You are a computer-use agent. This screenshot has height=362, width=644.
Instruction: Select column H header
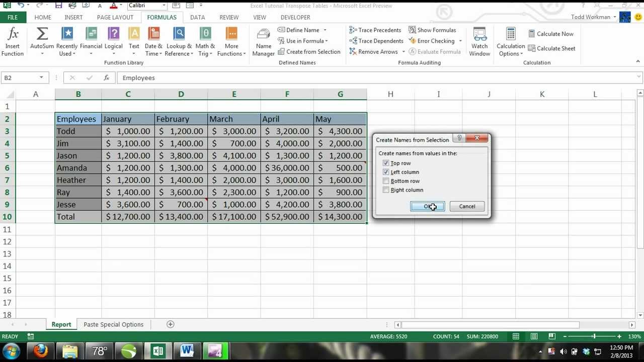point(390,94)
